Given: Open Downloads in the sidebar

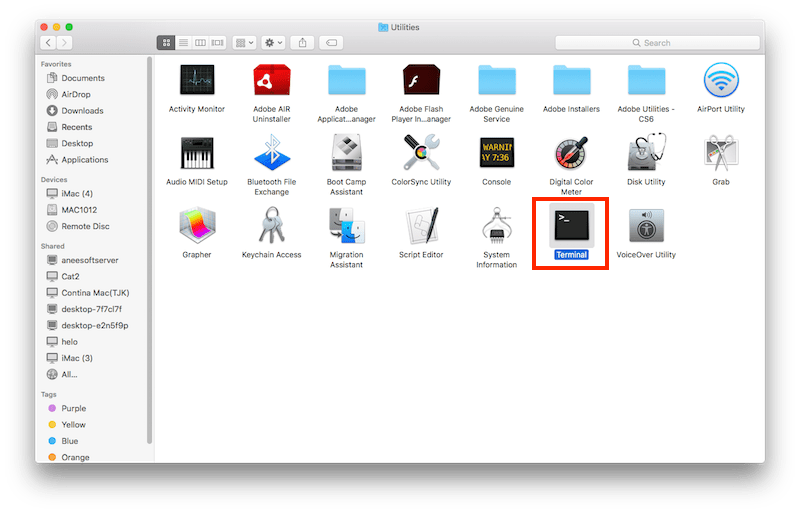Looking at the screenshot, I should click(82, 111).
